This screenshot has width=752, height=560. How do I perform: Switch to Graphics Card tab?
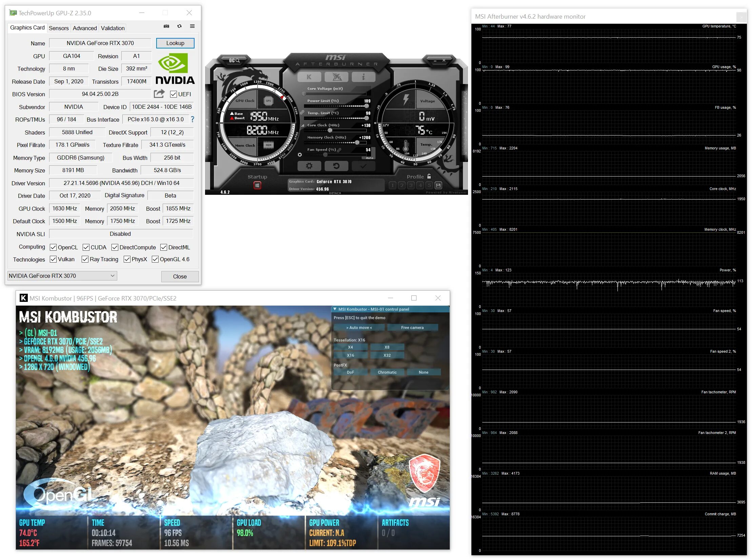[x=27, y=27]
